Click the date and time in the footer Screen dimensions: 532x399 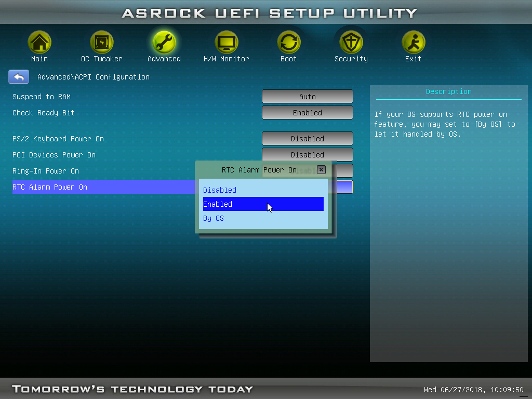[474, 390]
